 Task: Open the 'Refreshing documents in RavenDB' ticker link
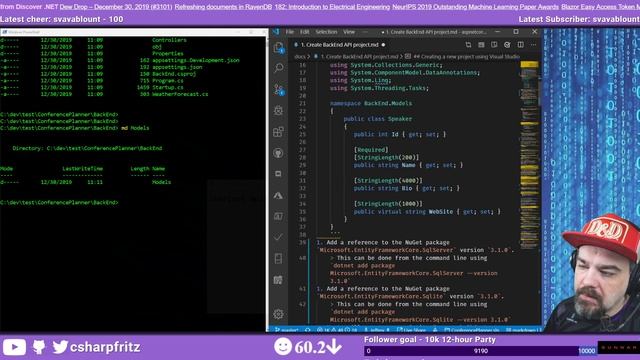pos(223,7)
